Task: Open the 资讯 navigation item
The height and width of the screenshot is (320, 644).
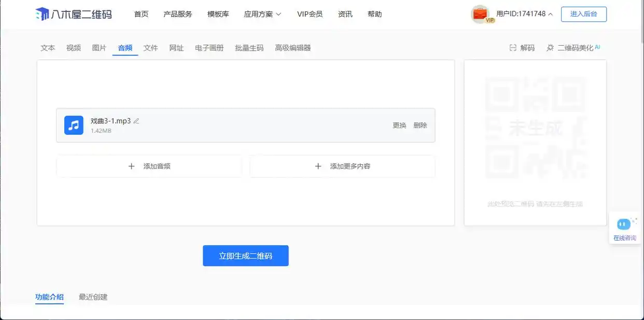Action: [x=345, y=14]
